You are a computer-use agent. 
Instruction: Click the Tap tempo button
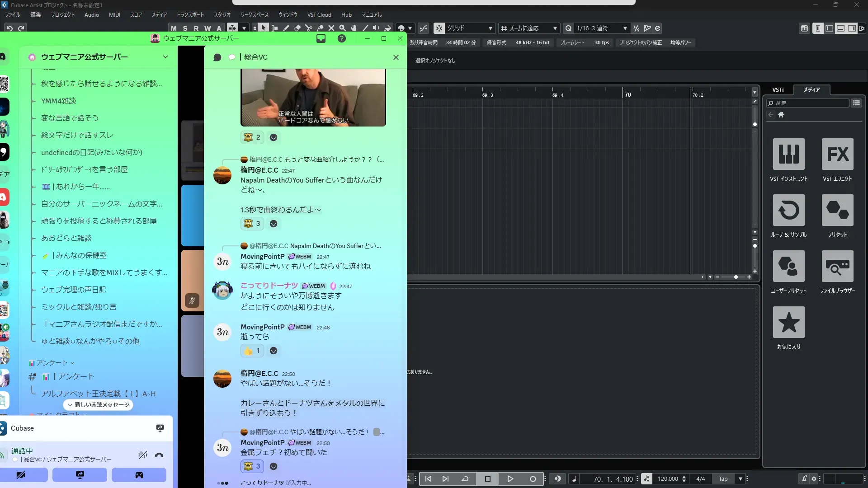723,479
